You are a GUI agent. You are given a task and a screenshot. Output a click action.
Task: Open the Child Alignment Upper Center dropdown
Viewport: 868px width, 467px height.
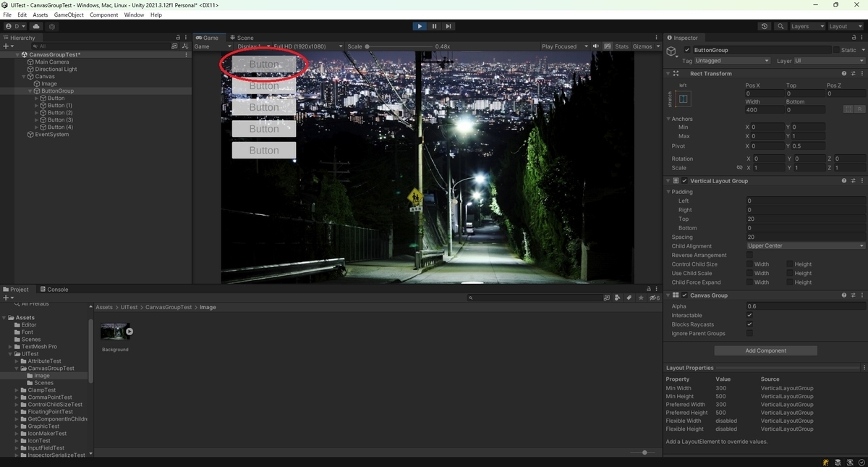805,246
